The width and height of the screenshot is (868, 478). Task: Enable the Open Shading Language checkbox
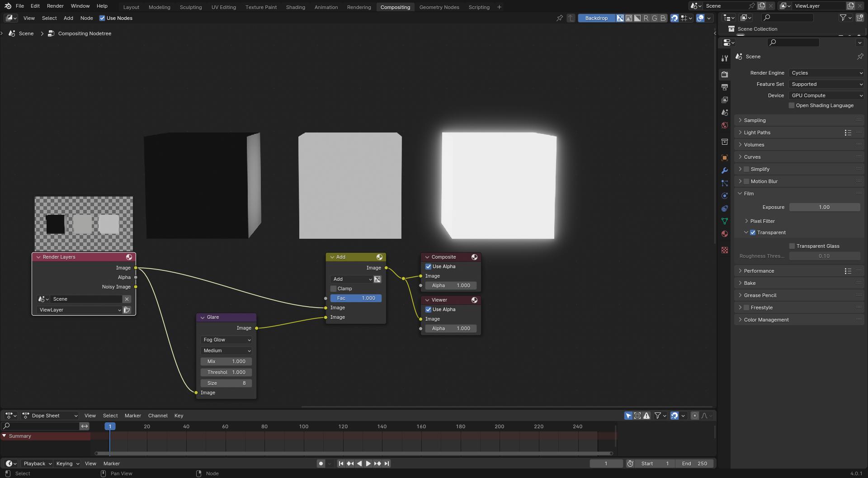[792, 105]
